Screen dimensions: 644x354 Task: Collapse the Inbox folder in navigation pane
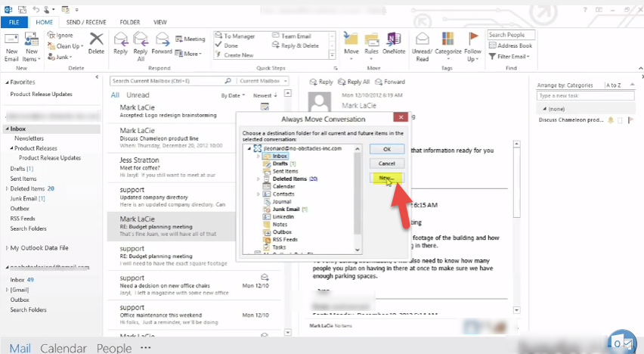[7, 129]
